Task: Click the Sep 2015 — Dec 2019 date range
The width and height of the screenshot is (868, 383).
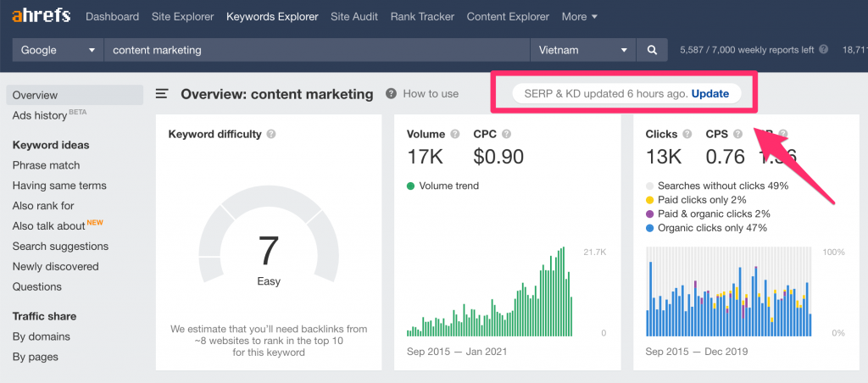Action: [x=697, y=352]
